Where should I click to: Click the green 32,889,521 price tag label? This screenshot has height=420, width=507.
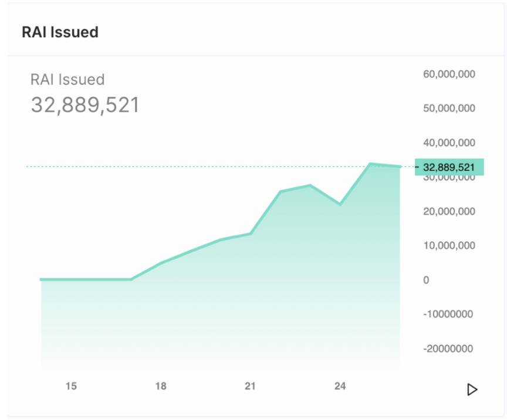[x=449, y=167]
